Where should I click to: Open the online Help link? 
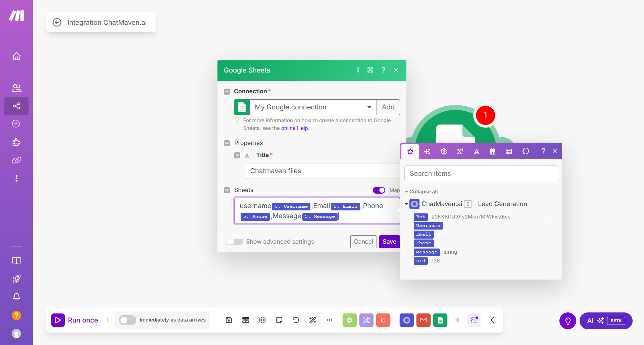pyautogui.click(x=294, y=128)
